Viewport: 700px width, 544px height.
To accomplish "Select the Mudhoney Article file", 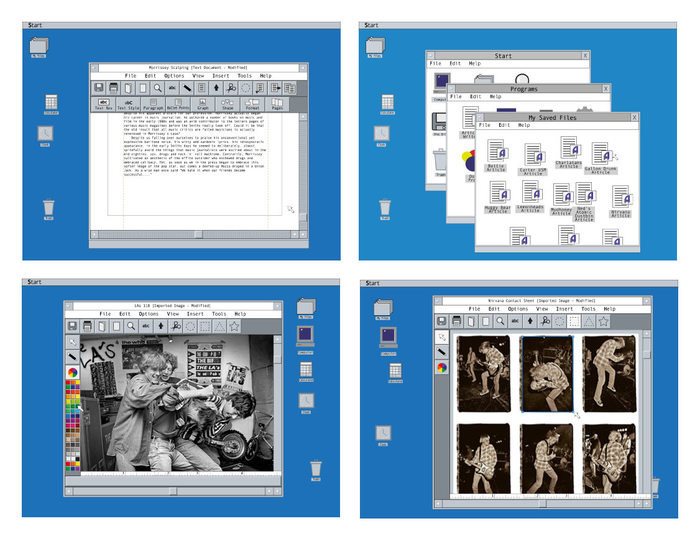I will click(x=562, y=199).
